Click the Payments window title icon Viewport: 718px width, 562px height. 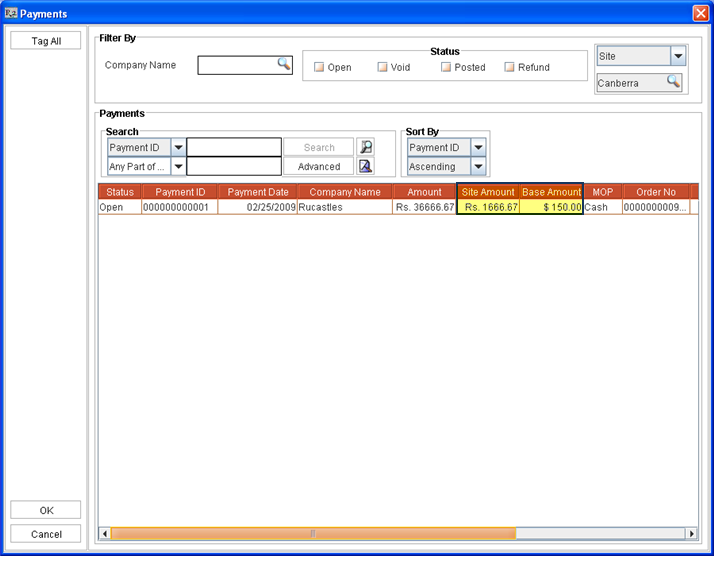coord(11,13)
